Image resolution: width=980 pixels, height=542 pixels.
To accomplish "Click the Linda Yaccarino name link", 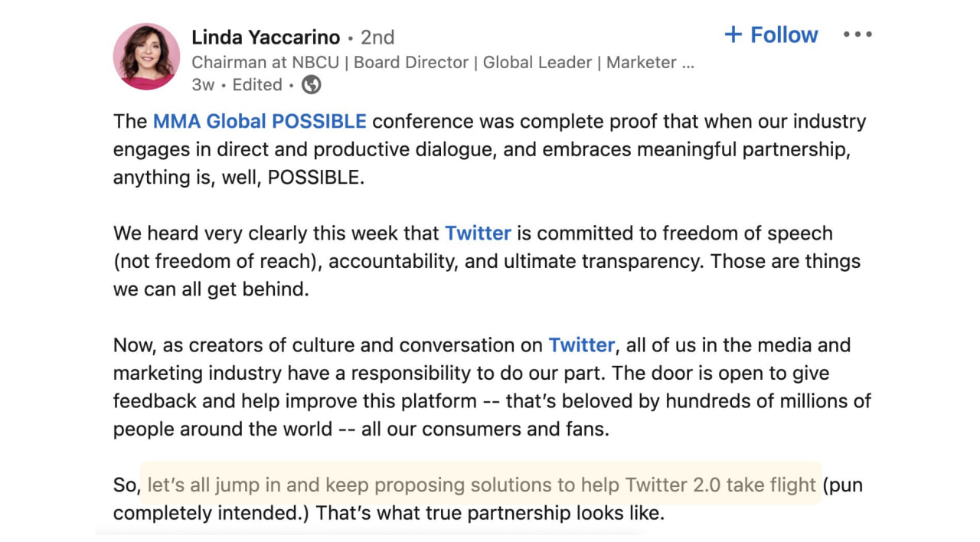I will point(265,37).
